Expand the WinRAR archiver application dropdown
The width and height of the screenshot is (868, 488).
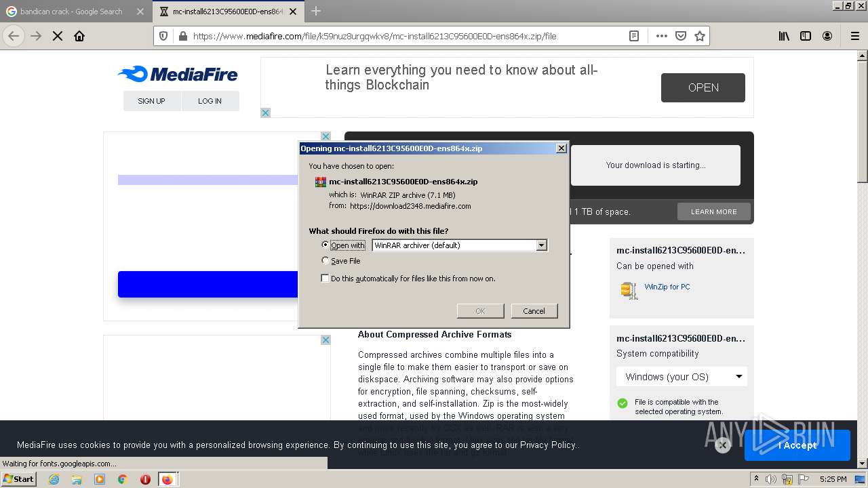[541, 245]
